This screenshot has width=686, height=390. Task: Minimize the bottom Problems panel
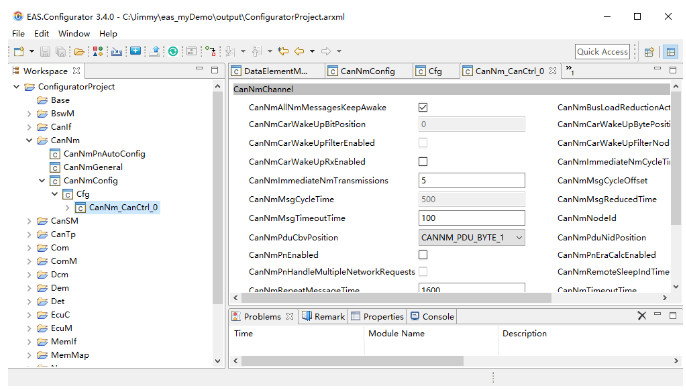657,314
